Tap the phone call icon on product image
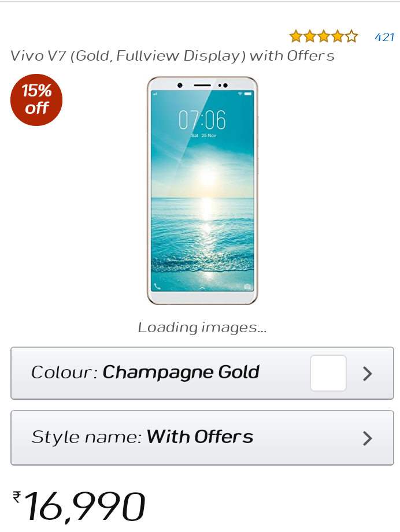400x532 pixels. pyautogui.click(x=157, y=287)
